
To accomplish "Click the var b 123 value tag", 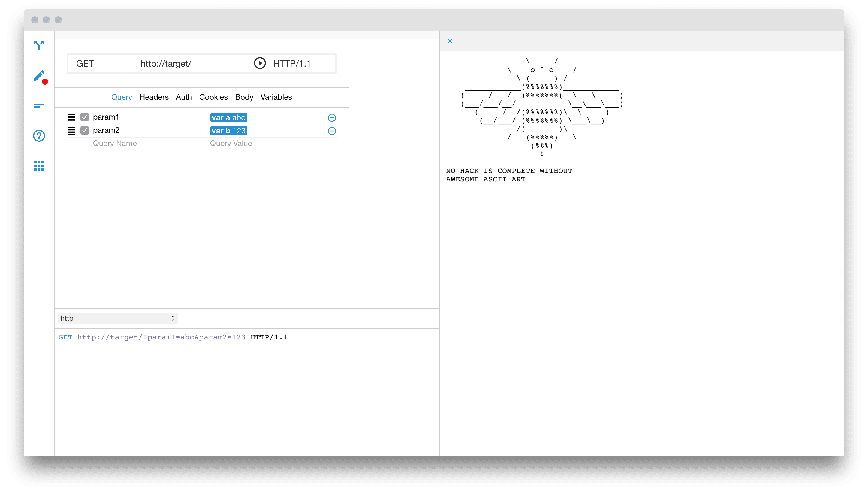I will pos(228,131).
